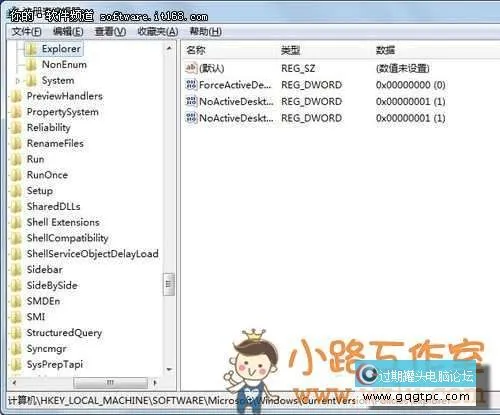Image resolution: width=500 pixels, height=415 pixels.
Task: Click the SMI folder icon
Action: [x=16, y=317]
